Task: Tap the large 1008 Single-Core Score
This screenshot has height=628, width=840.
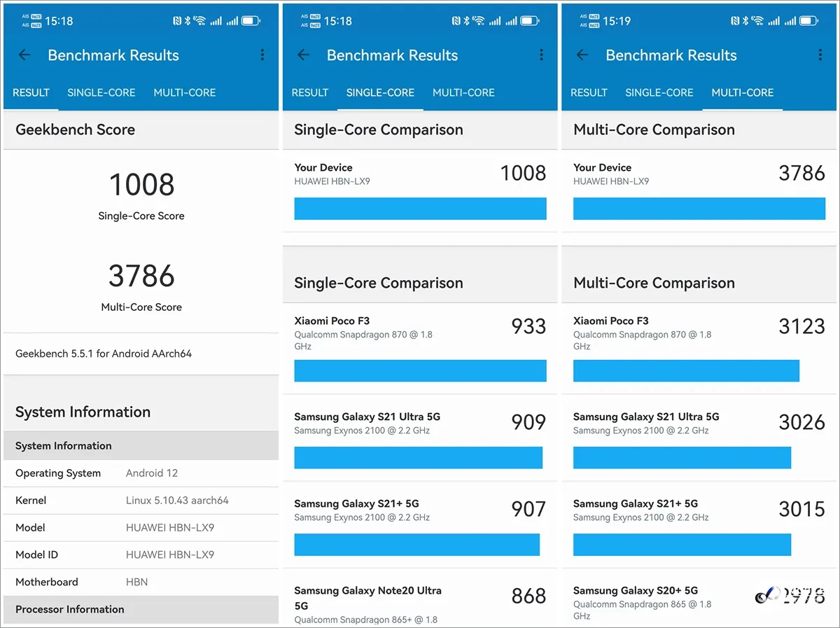Action: tap(141, 185)
